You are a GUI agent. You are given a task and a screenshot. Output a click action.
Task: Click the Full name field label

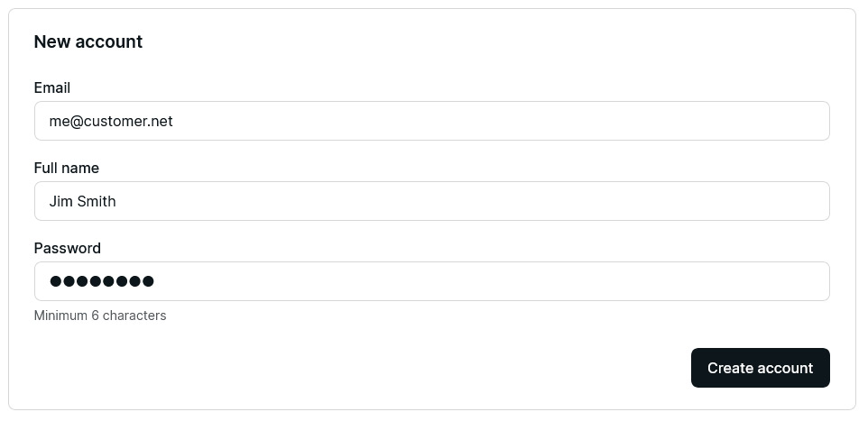(67, 168)
